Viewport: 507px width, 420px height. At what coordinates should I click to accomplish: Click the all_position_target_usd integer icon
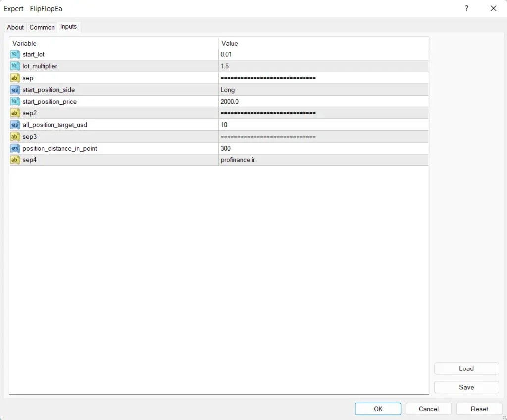pos(15,125)
